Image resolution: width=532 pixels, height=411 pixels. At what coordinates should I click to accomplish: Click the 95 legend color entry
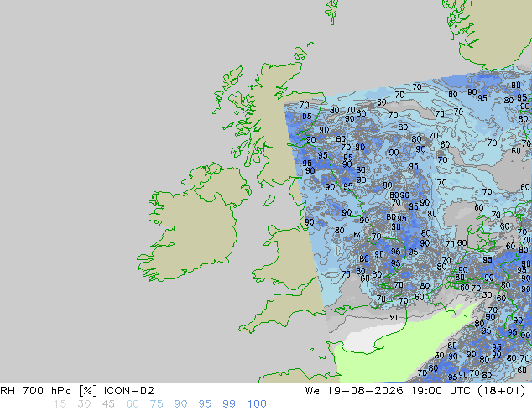click(x=205, y=404)
